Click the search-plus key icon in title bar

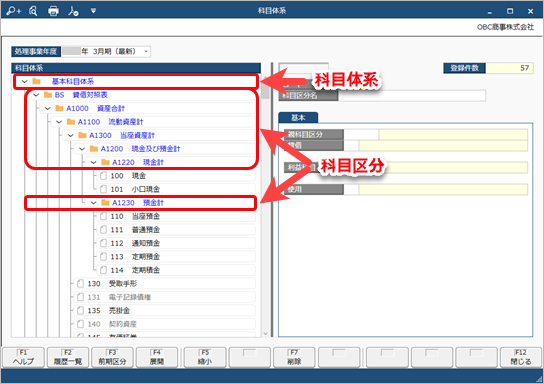click(x=14, y=11)
